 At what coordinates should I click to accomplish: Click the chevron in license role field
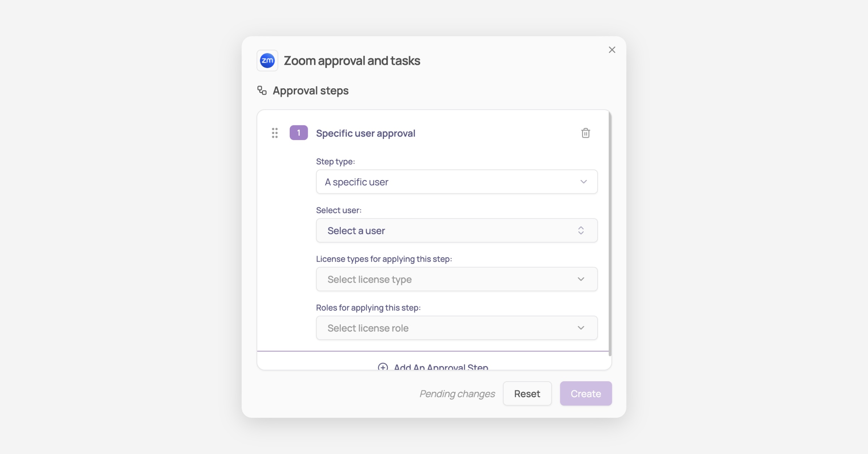tap(581, 328)
